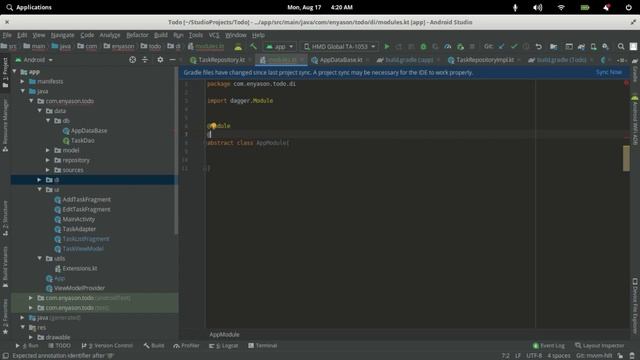Open the AVD Manager phone icon
This screenshot has height=360, width=640.
tap(593, 47)
